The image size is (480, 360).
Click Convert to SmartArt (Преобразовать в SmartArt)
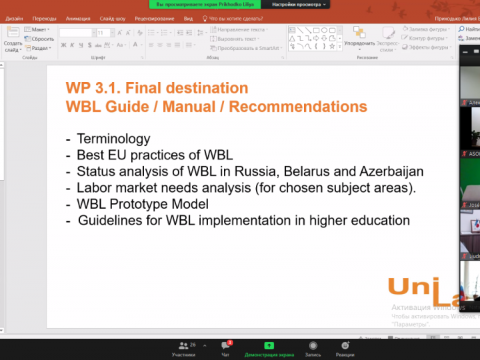tap(246, 48)
